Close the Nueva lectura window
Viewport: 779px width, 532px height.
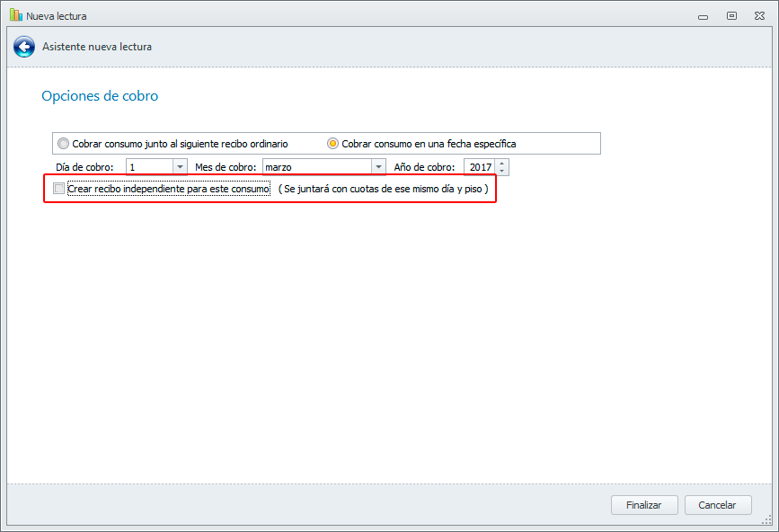tap(759, 16)
